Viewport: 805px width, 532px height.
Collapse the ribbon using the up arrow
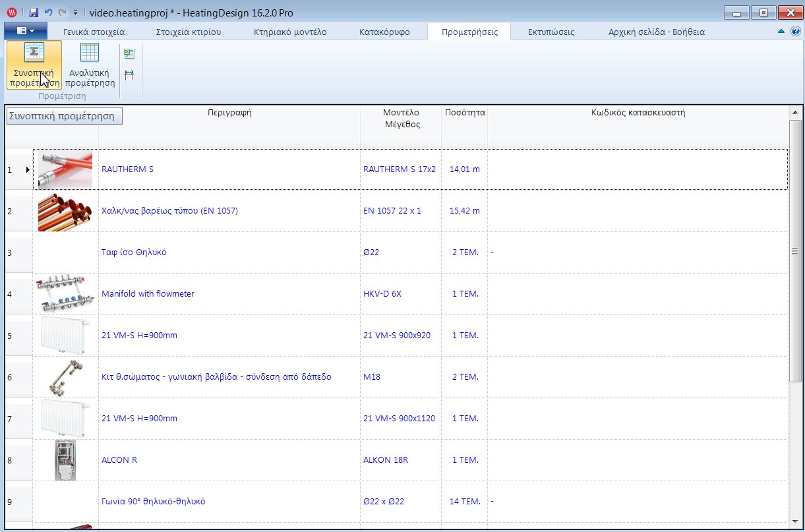coord(781,32)
